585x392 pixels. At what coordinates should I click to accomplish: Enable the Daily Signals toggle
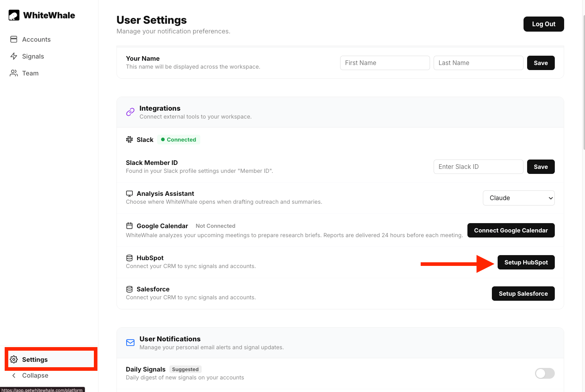[x=545, y=373]
